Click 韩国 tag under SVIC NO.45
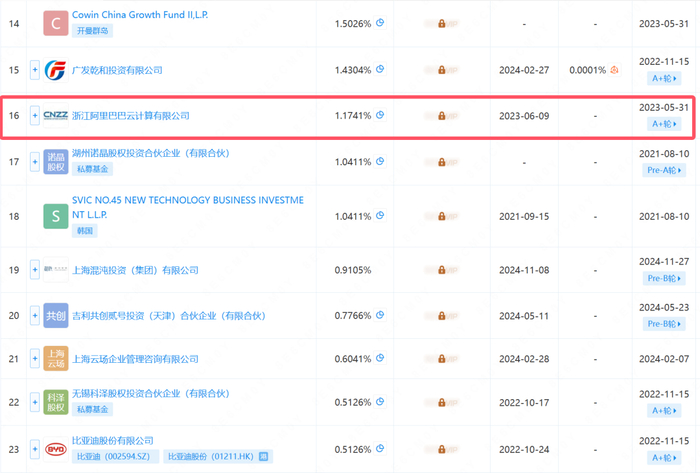 [85, 231]
